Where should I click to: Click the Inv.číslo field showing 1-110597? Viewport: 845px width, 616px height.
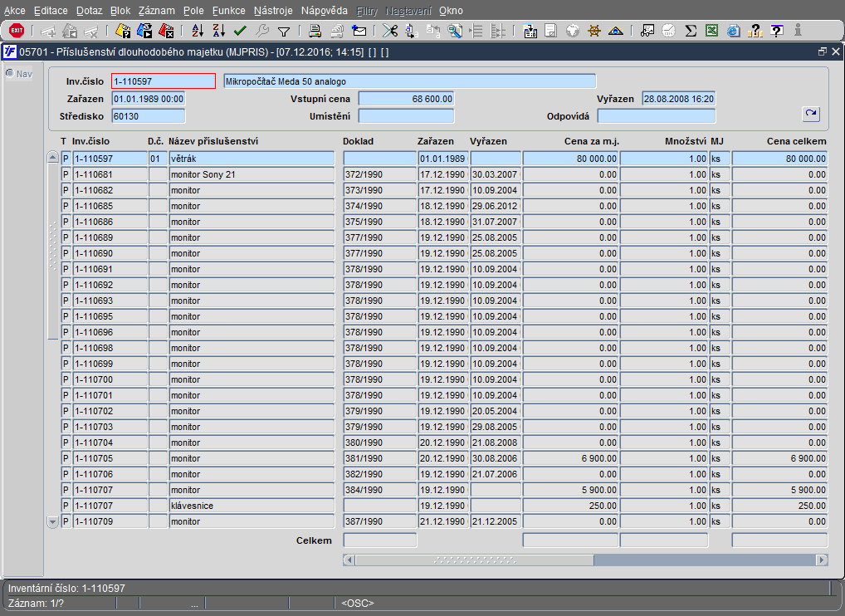(164, 81)
